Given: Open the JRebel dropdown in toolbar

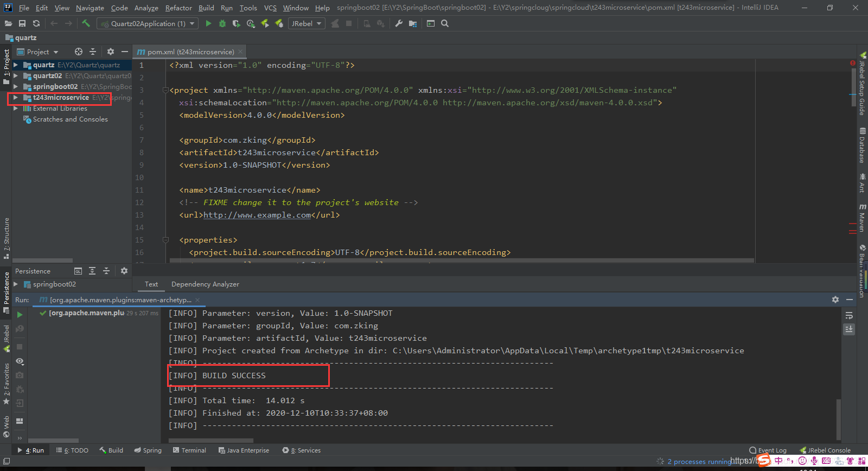Looking at the screenshot, I should coord(307,23).
